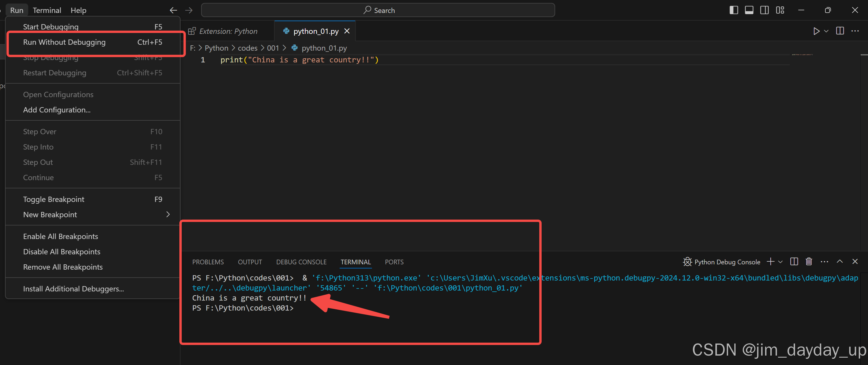This screenshot has width=868, height=365.
Task: Select Run Without Debugging menu item
Action: [x=64, y=42]
